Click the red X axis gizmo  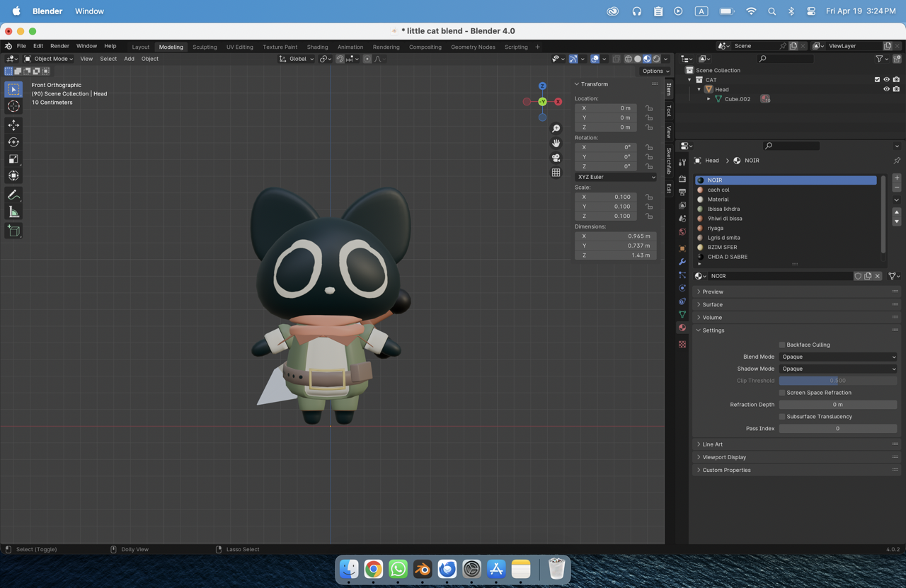click(558, 102)
